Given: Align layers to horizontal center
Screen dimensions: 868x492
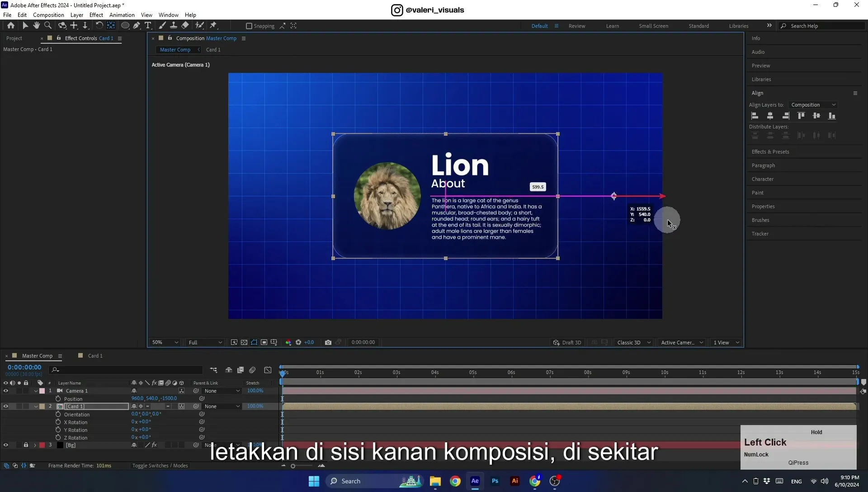Looking at the screenshot, I should click(770, 116).
